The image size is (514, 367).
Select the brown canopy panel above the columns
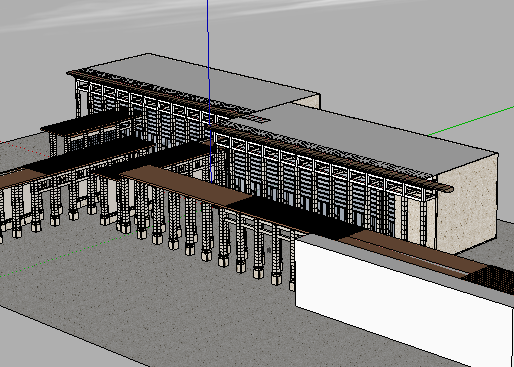187,185
